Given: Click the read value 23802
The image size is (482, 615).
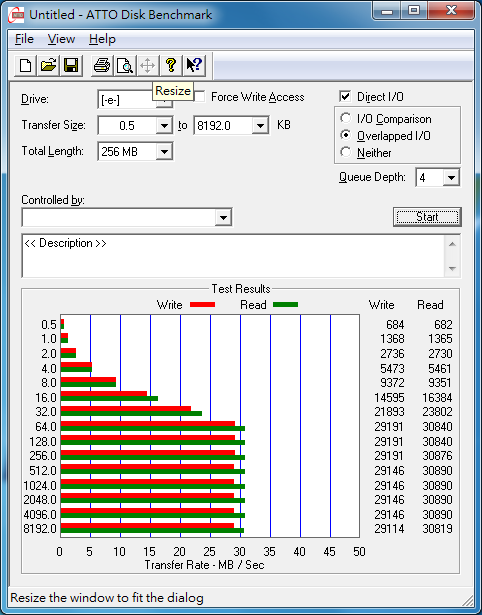Looking at the screenshot, I should pyautogui.click(x=437, y=412).
